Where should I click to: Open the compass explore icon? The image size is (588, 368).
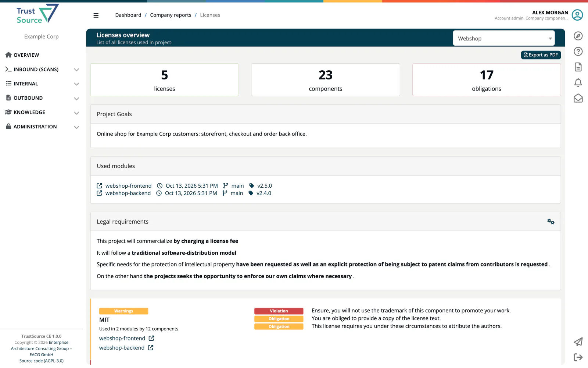578,36
